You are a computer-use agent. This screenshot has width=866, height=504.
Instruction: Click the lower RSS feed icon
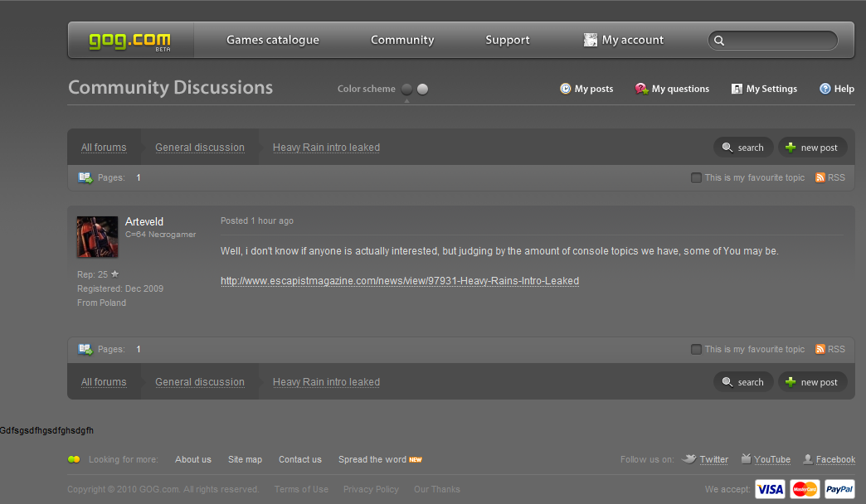tap(820, 349)
